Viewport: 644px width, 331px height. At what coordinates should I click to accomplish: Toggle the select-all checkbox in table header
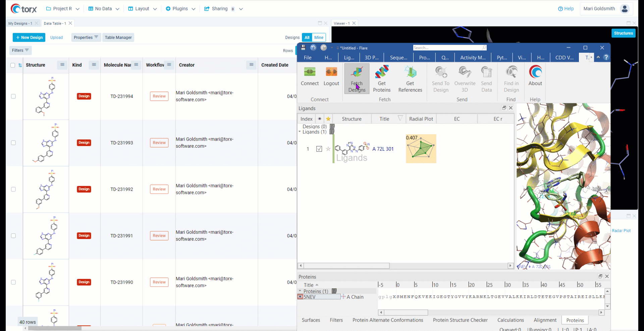point(13,65)
